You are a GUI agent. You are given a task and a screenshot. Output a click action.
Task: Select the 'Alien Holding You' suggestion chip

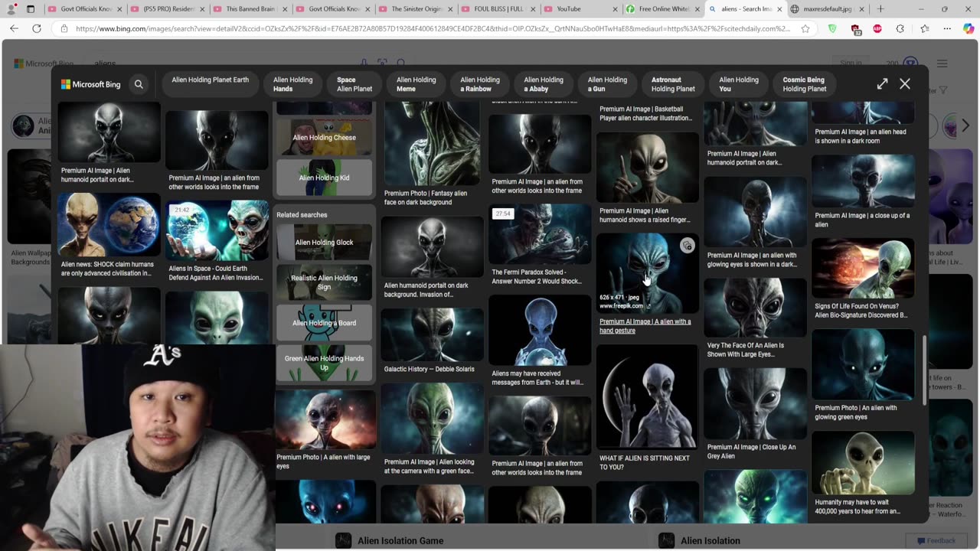[739, 84]
